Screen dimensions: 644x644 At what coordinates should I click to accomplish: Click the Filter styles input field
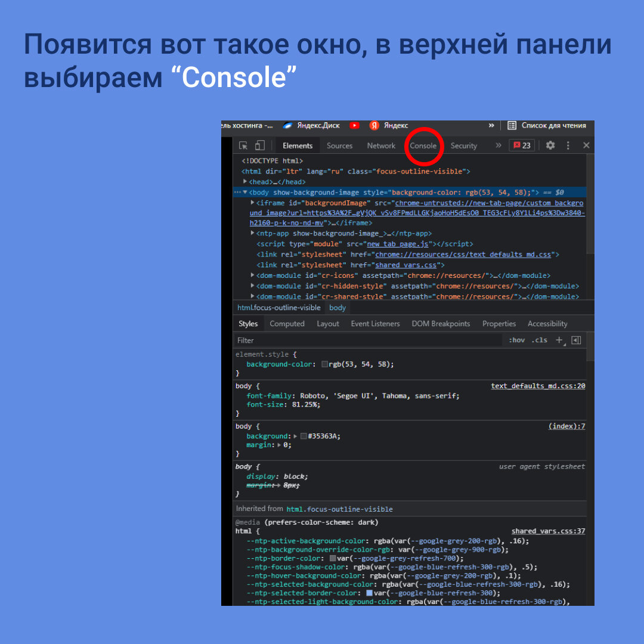point(268,340)
